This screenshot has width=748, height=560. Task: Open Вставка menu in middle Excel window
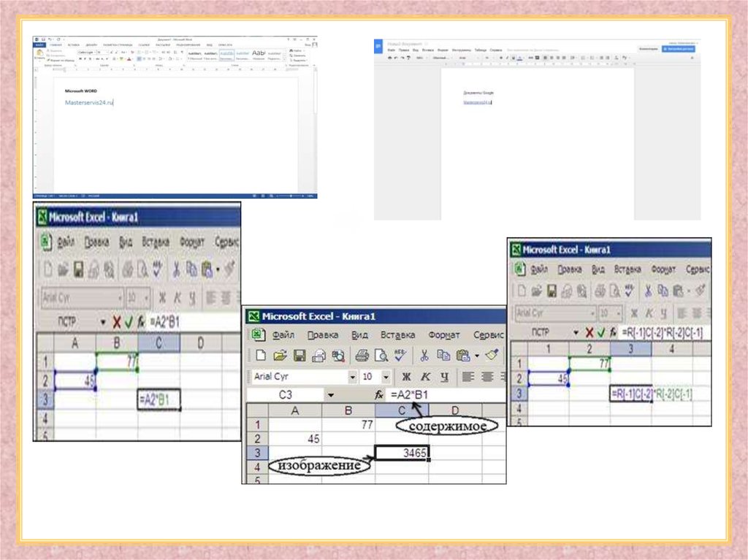coord(397,335)
